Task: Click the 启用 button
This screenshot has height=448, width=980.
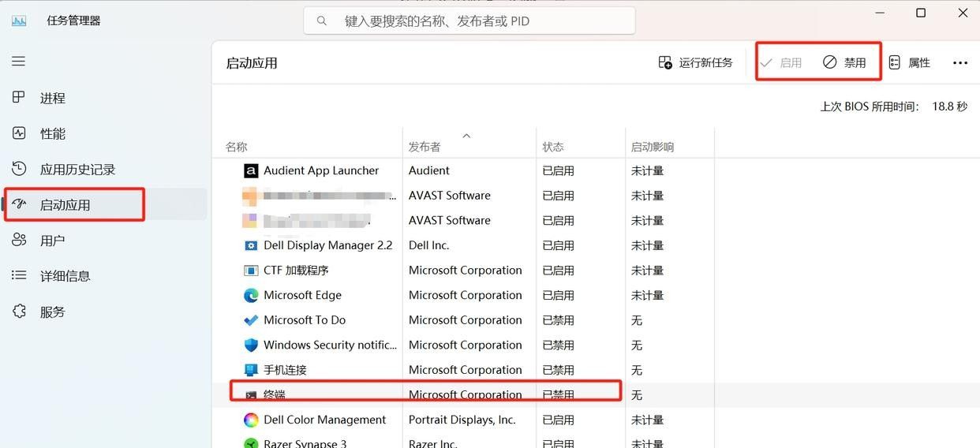Action: click(780, 62)
